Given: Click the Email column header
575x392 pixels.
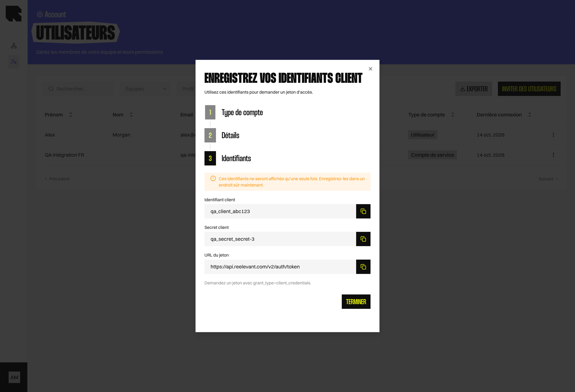Looking at the screenshot, I should pos(187,115).
